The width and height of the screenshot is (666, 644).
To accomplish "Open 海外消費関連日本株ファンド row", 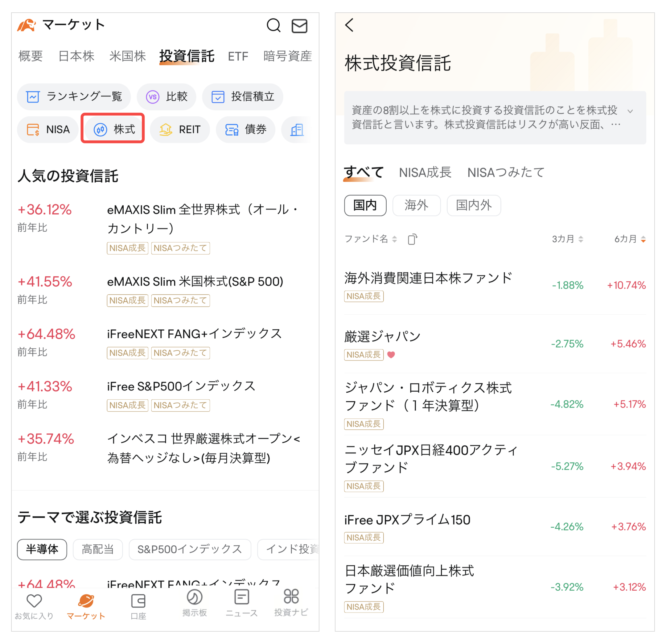I will coord(495,286).
